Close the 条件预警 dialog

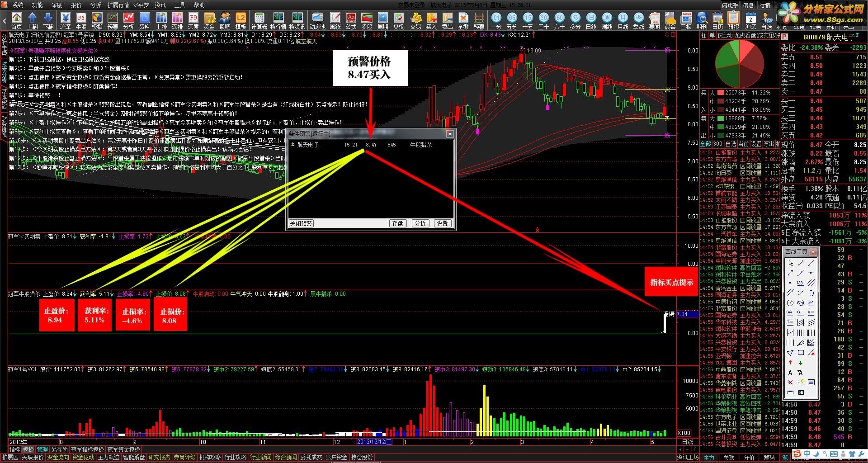[450, 134]
